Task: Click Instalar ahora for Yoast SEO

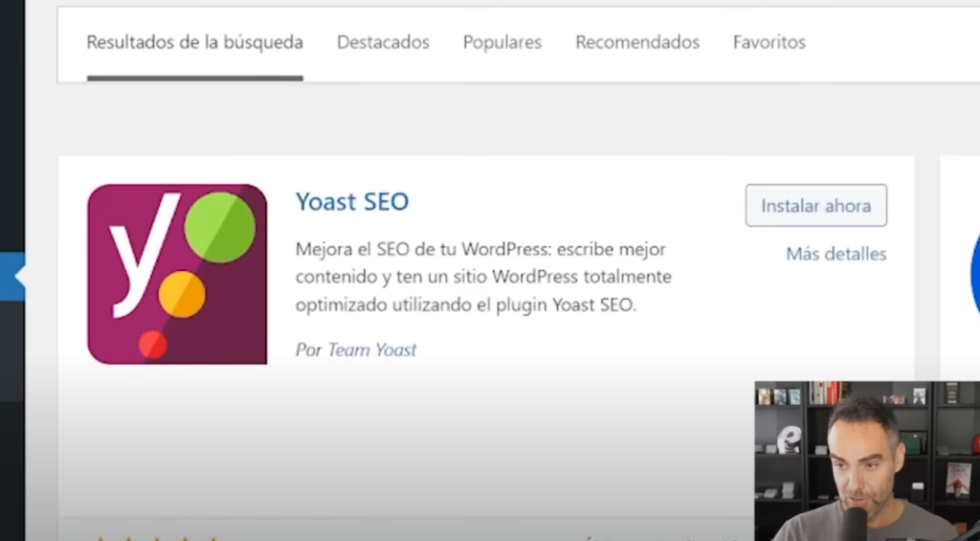Action: pyautogui.click(x=816, y=205)
